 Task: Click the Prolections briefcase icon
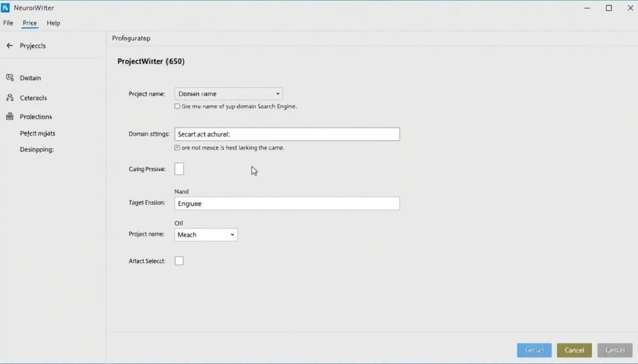tap(10, 116)
